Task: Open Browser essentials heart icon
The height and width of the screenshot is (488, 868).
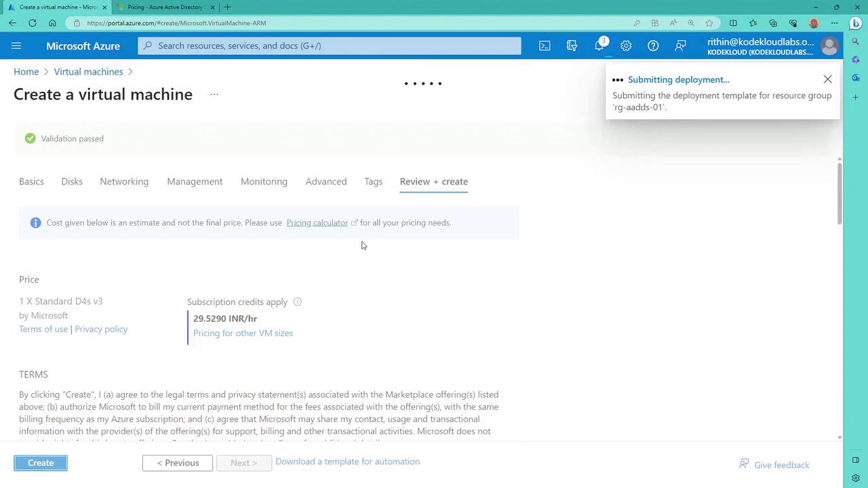Action: pyautogui.click(x=793, y=22)
